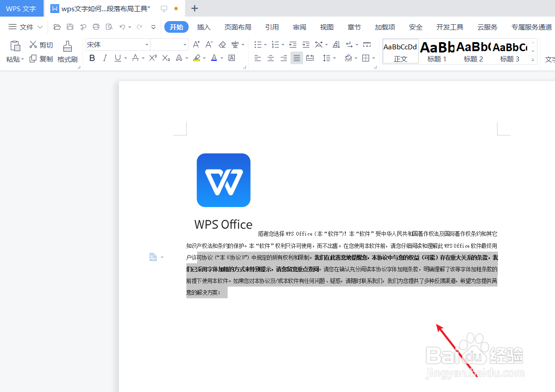Open the 云服务 ribbon tab
The height and width of the screenshot is (392, 555).
[487, 27]
